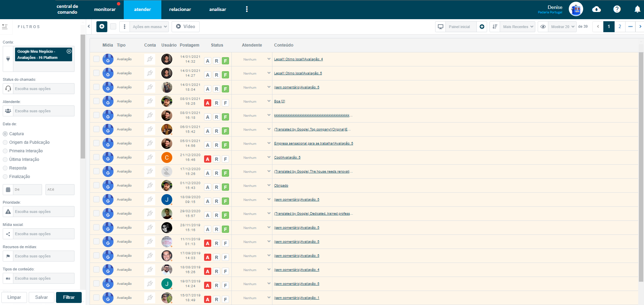Go to next page arrow in pagination
The image size is (644, 305).
[640, 26]
